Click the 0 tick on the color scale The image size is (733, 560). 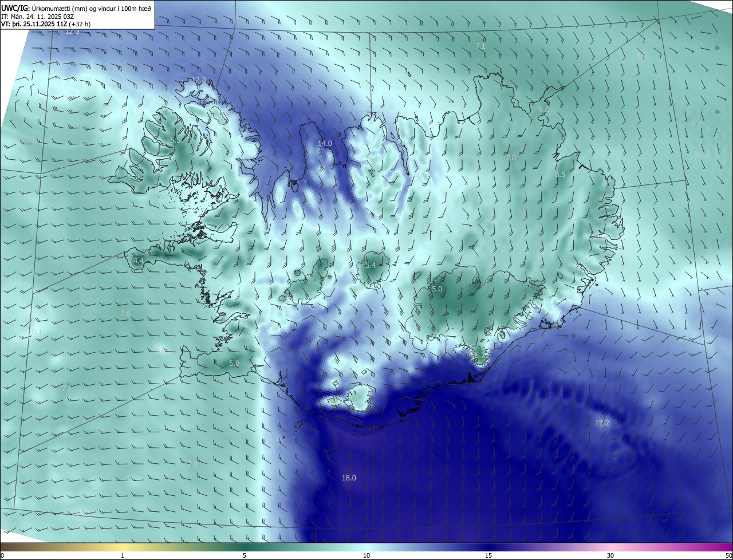point(2,555)
